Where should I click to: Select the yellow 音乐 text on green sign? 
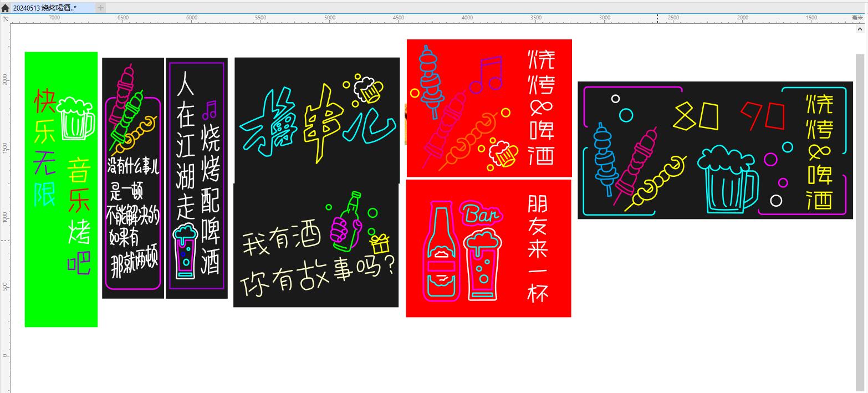(79, 185)
